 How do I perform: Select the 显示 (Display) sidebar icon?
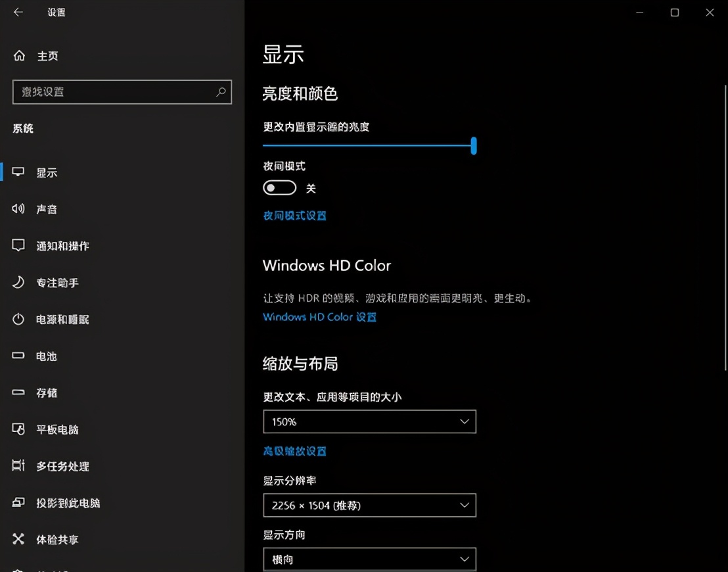(46, 172)
